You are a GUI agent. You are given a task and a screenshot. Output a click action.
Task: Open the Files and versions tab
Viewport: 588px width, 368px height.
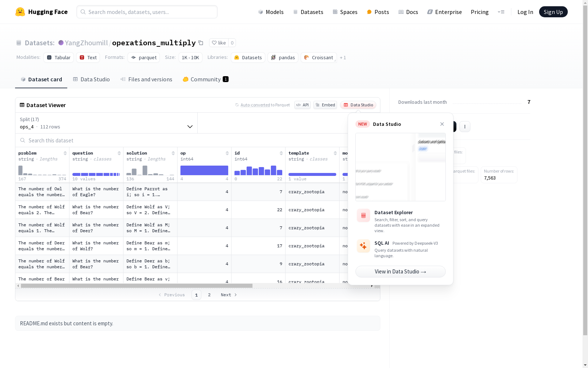click(x=146, y=79)
